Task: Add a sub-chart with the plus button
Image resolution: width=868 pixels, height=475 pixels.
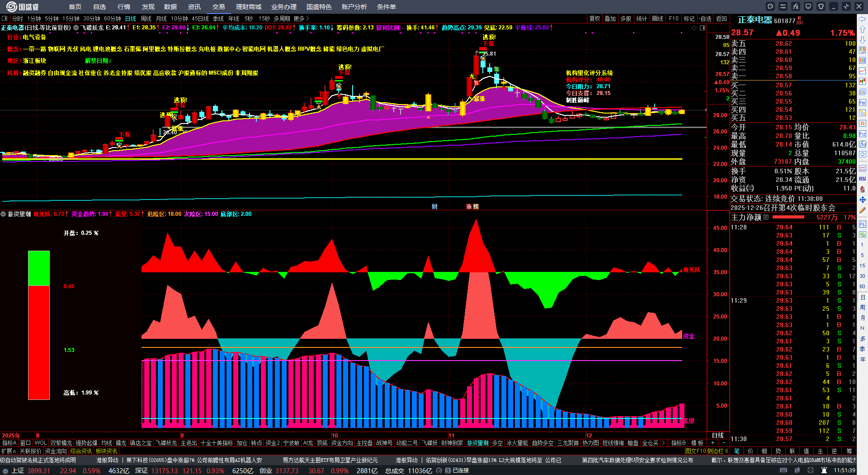Action: coord(712,443)
